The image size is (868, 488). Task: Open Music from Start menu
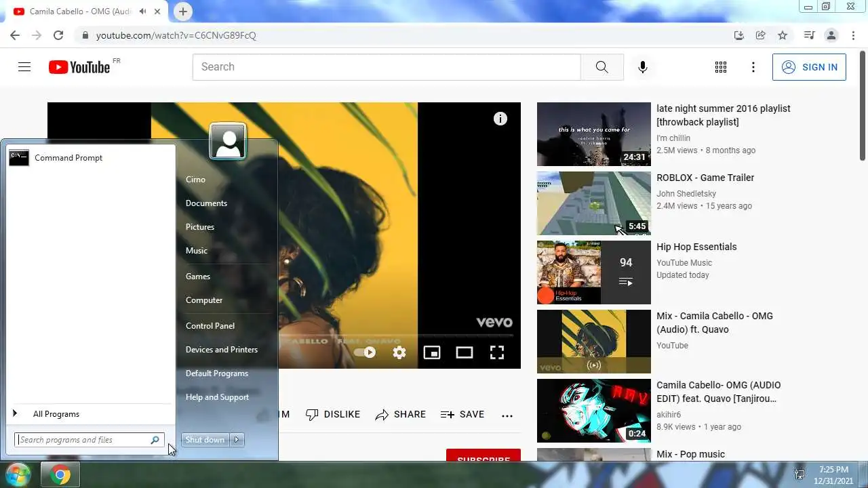coord(197,251)
